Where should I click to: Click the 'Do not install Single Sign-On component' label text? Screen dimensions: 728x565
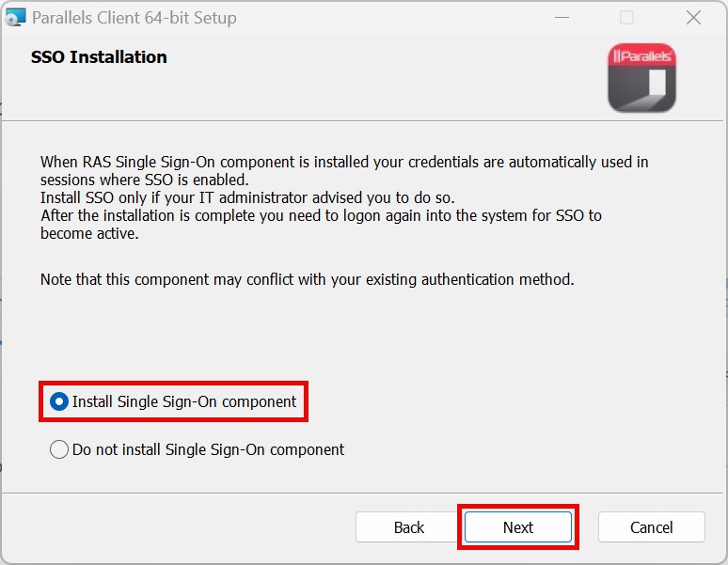click(x=208, y=449)
